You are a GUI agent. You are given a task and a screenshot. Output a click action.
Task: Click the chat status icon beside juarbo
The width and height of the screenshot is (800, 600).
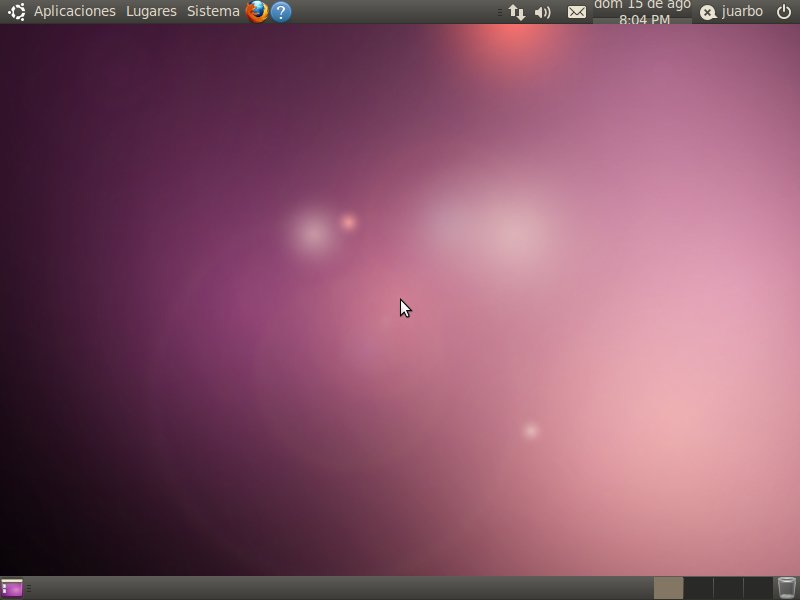tap(708, 12)
